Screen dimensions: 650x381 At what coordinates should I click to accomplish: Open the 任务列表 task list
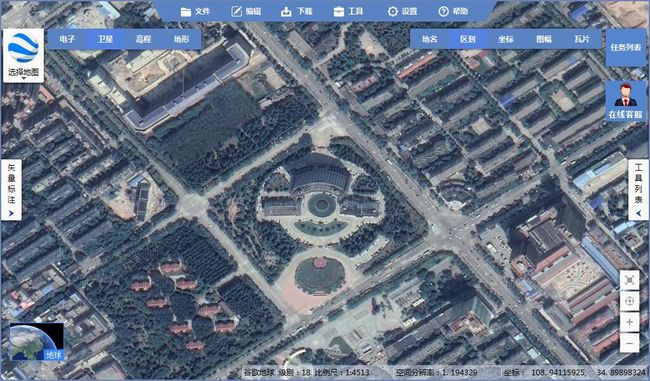click(x=626, y=48)
